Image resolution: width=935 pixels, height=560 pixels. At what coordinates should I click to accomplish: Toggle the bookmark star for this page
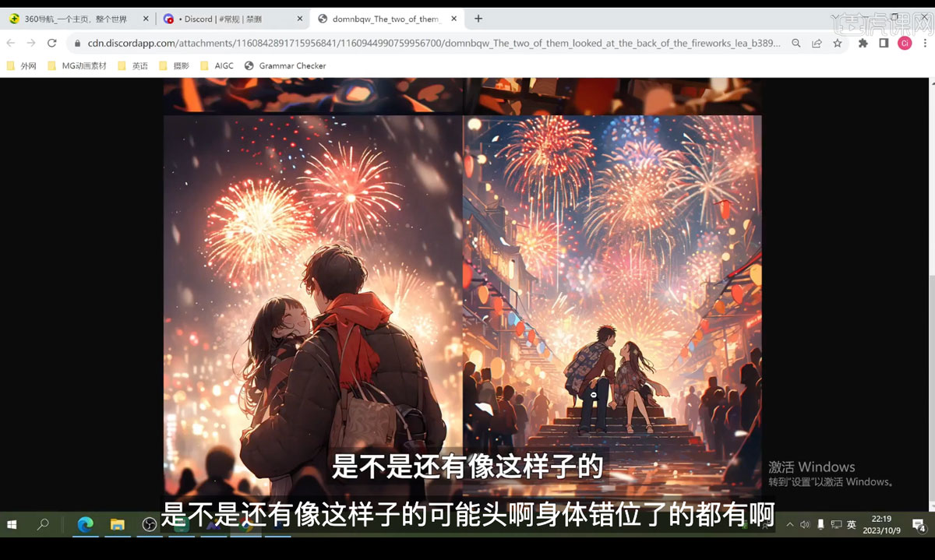click(x=837, y=44)
